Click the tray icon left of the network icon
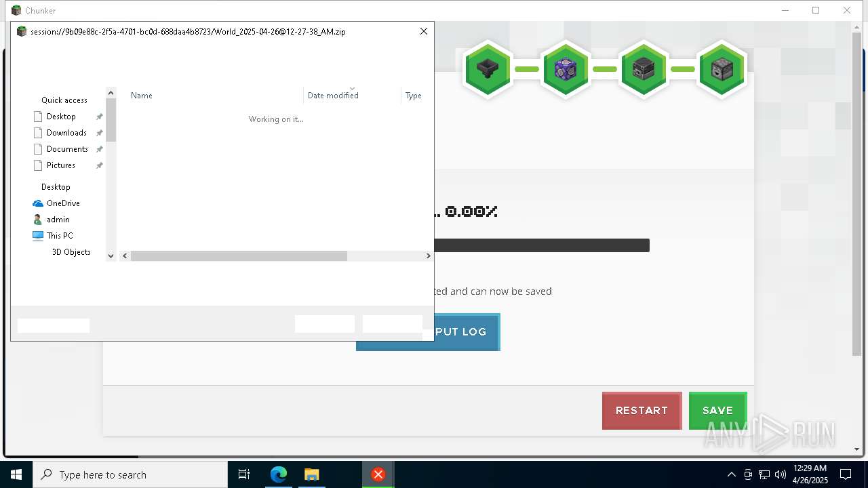 (748, 474)
